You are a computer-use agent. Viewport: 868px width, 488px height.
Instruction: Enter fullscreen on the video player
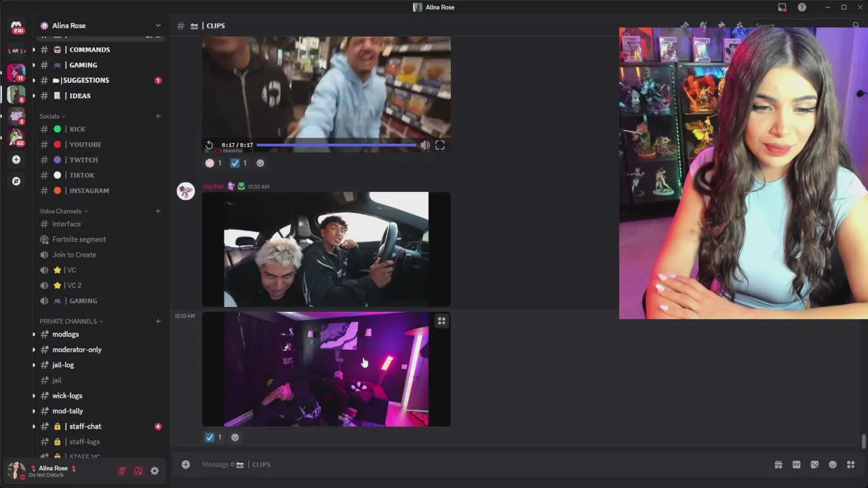[x=439, y=145]
